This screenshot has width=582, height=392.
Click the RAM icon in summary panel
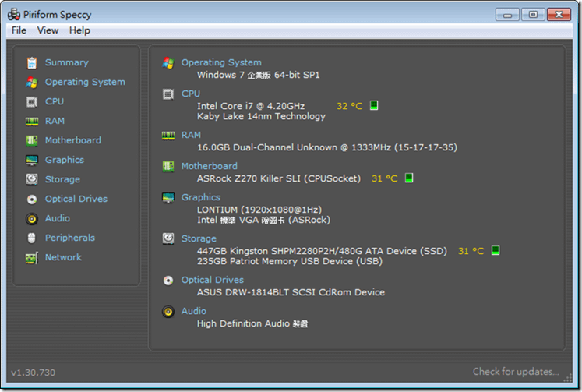pos(168,136)
